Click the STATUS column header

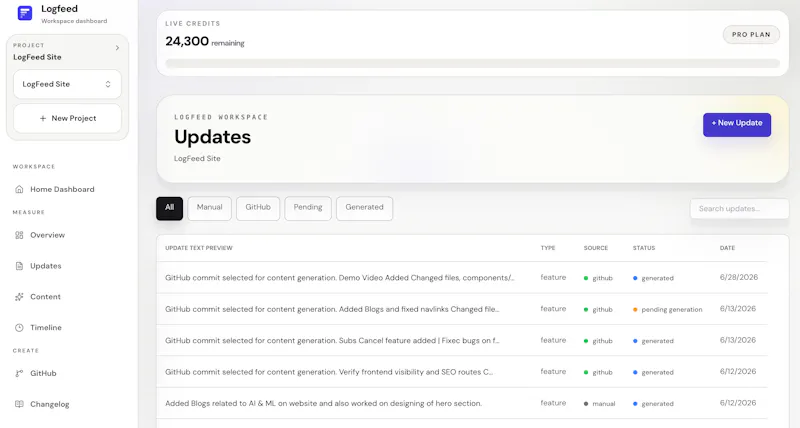(643, 248)
